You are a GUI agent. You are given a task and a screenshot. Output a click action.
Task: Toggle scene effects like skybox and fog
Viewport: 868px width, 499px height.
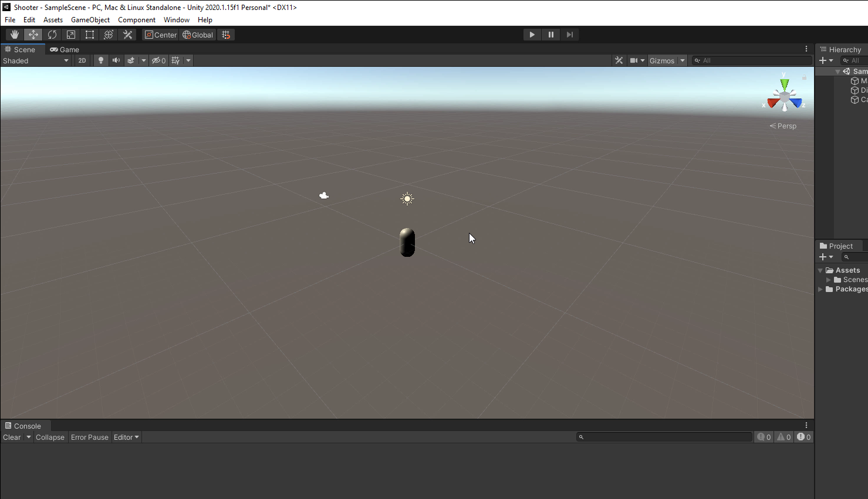tap(131, 60)
